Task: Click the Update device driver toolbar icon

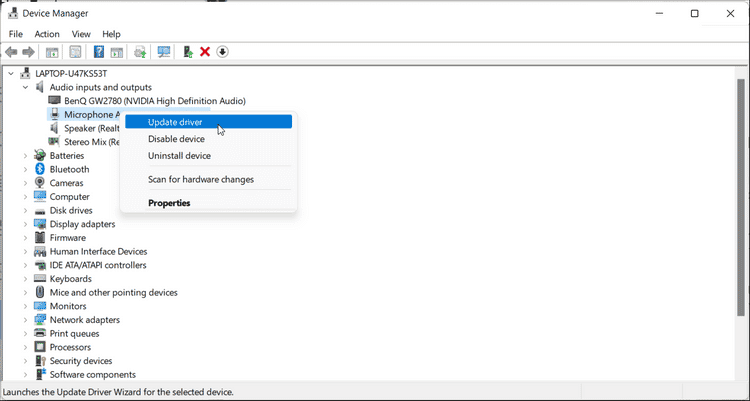Action: [188, 52]
